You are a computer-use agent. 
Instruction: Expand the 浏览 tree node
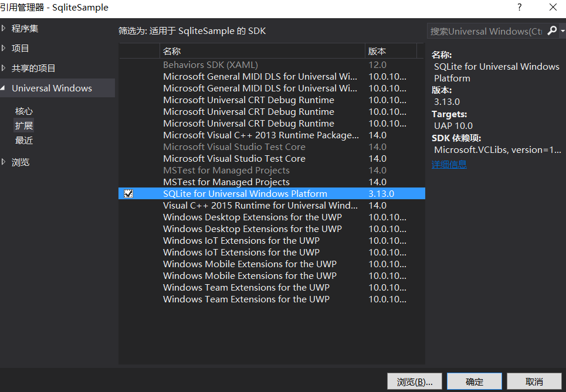pyautogui.click(x=4, y=162)
